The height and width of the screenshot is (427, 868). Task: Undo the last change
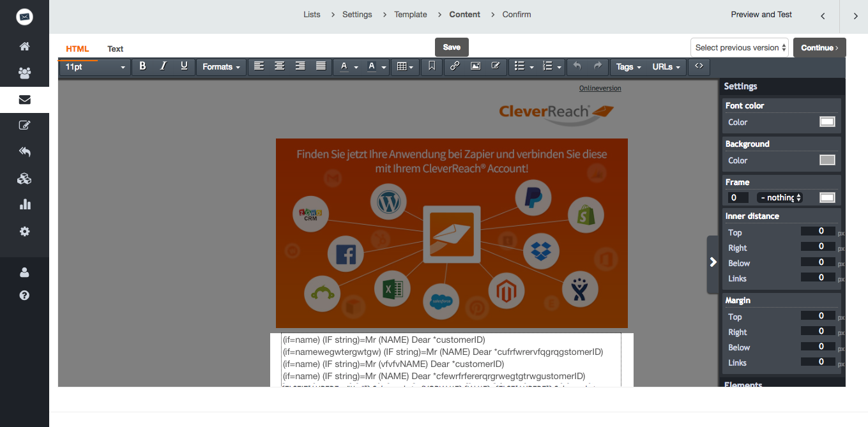coord(577,66)
